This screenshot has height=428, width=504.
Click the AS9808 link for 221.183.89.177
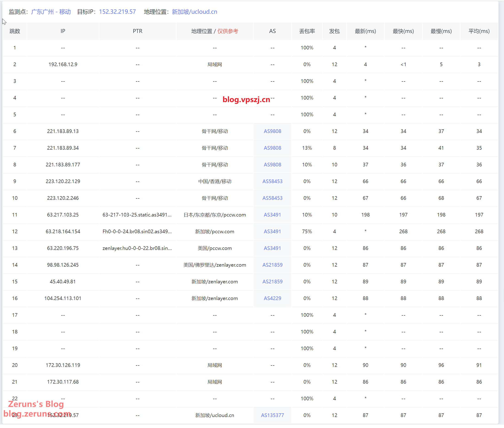[272, 165]
